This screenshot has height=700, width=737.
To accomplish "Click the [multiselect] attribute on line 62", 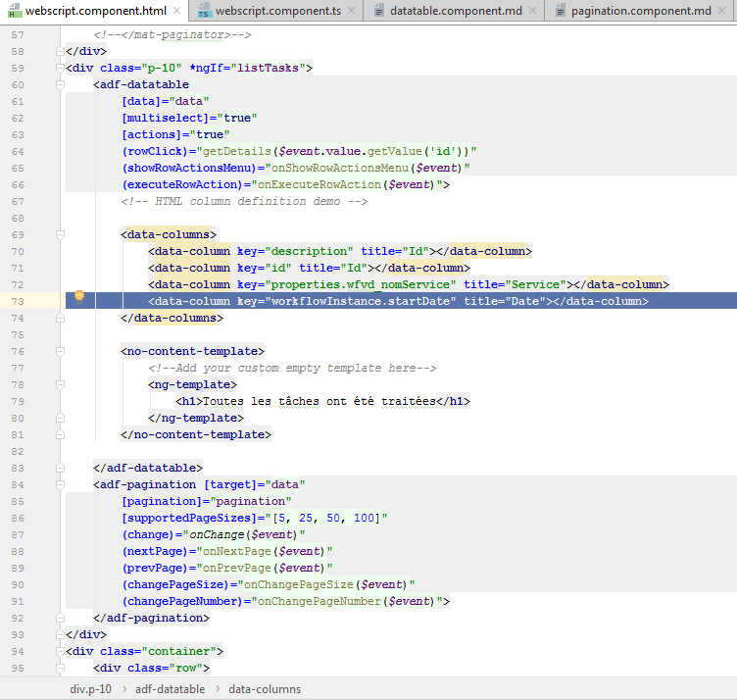I will pos(165,118).
